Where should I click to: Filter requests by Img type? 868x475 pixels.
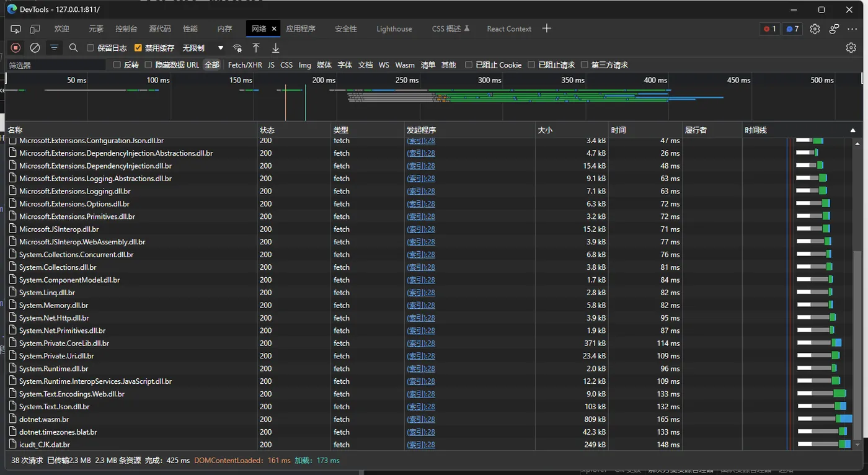click(x=304, y=64)
